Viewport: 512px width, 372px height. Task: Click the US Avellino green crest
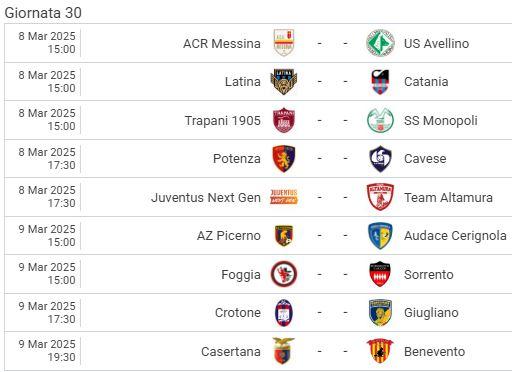[x=380, y=43]
